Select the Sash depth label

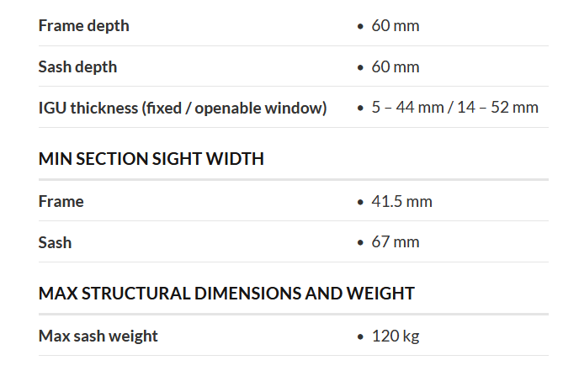pyautogui.click(x=77, y=67)
